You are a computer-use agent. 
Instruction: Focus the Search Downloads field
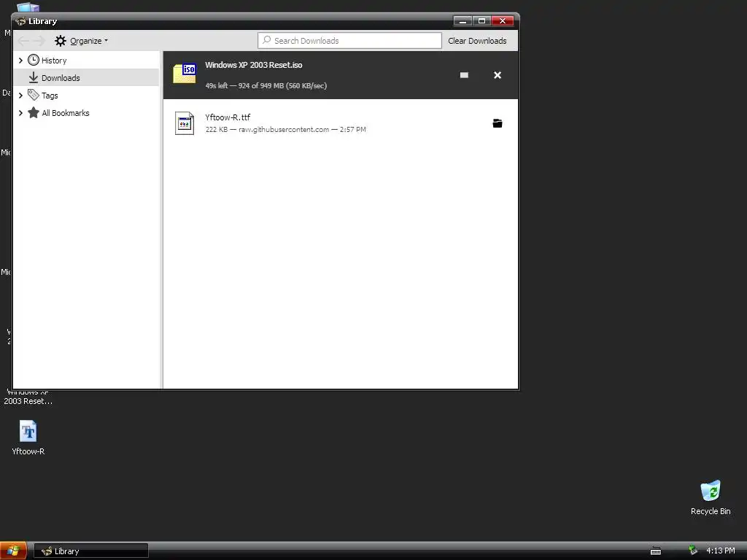[349, 41]
